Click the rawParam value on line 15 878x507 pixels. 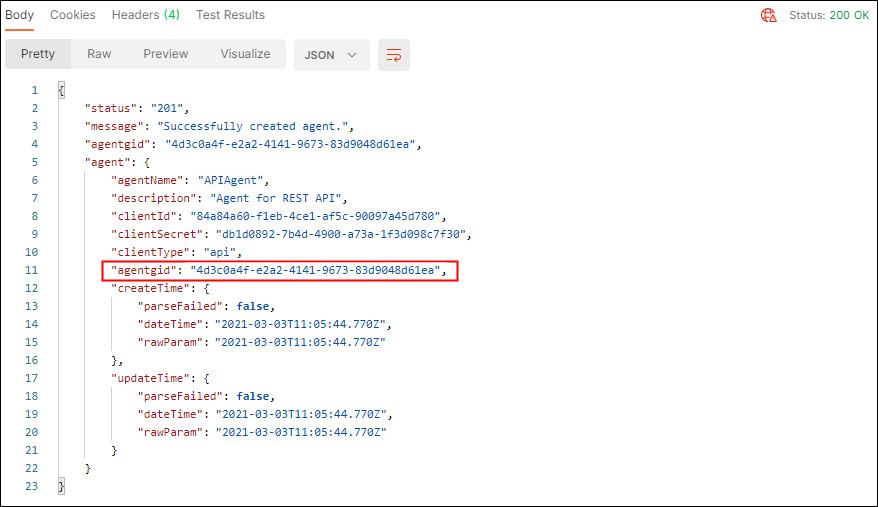coord(301,342)
